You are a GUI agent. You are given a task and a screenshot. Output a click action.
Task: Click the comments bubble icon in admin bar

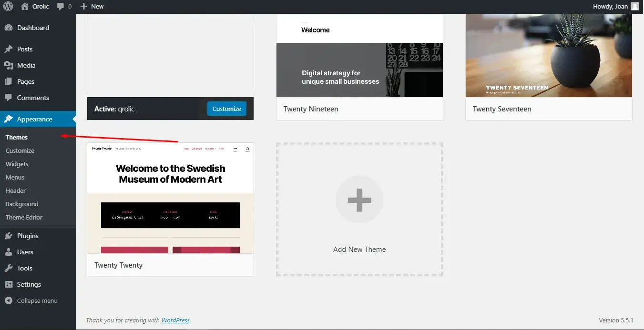point(61,7)
